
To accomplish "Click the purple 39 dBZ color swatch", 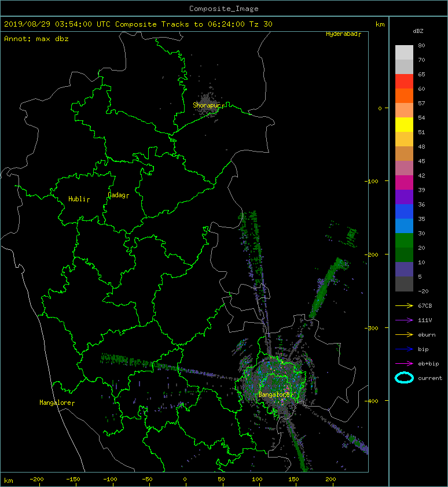I will tap(404, 197).
